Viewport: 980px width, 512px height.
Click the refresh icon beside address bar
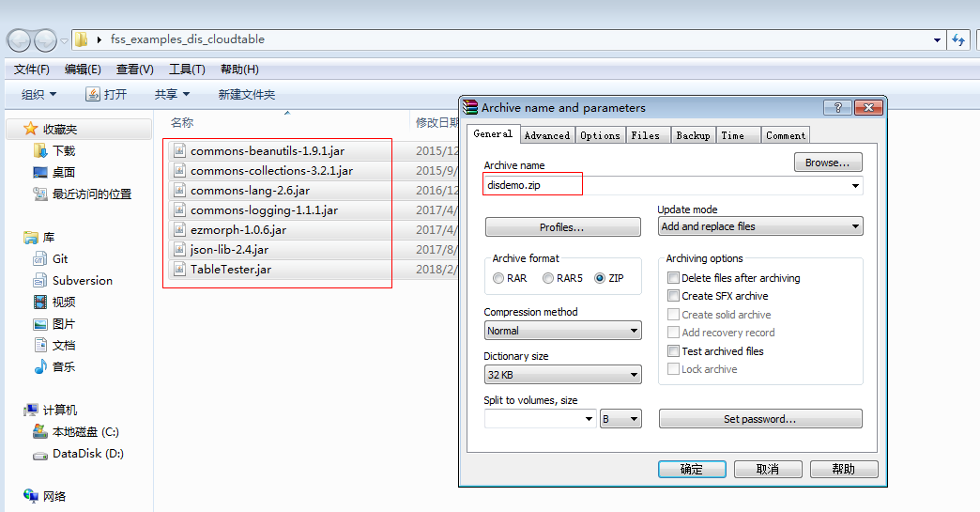[x=958, y=40]
